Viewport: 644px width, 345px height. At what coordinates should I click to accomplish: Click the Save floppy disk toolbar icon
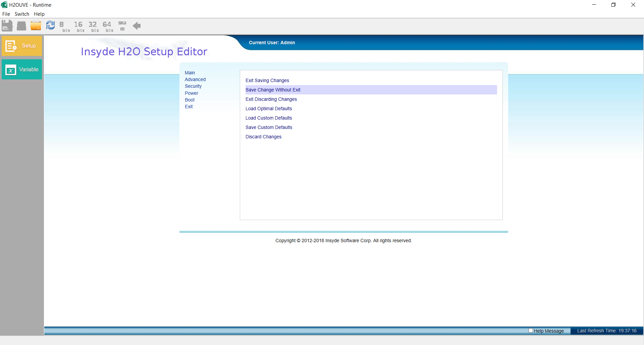(7, 25)
